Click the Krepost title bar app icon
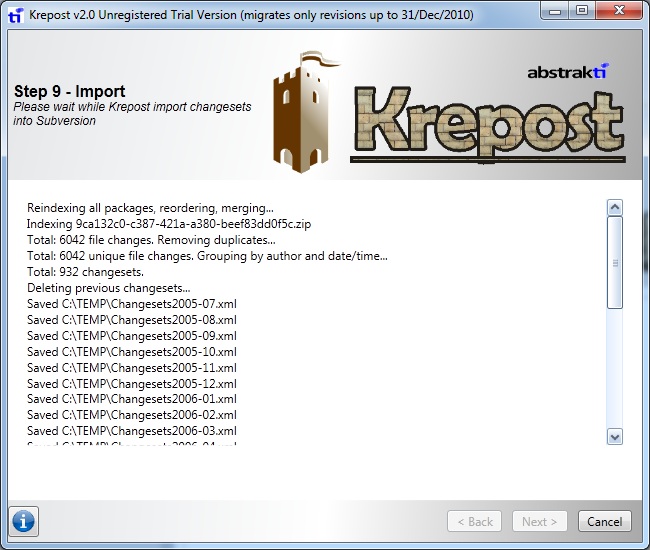 coord(16,15)
